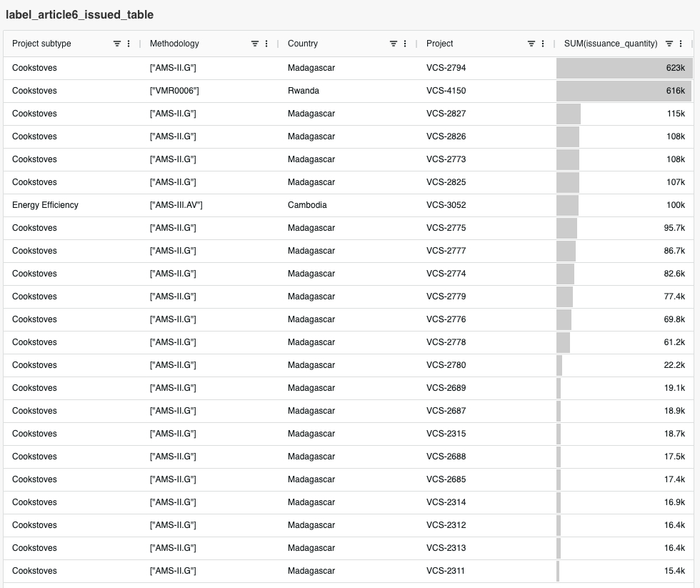Filter the Country column
The height and width of the screenshot is (588, 700).
coord(393,44)
